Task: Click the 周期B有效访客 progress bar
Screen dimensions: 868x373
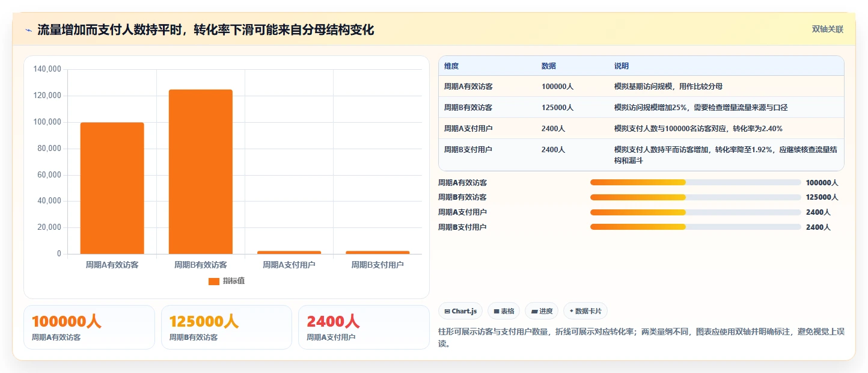Action: click(695, 197)
